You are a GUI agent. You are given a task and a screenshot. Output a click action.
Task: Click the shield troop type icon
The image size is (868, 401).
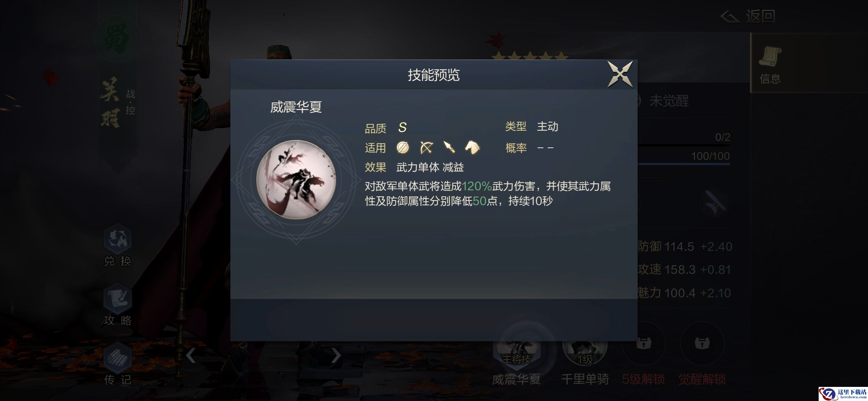[402, 147]
